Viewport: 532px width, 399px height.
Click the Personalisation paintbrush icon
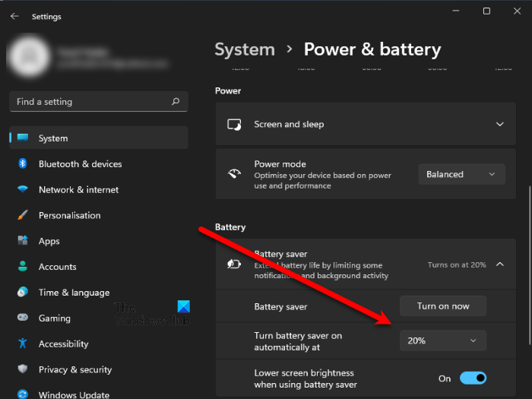(23, 216)
